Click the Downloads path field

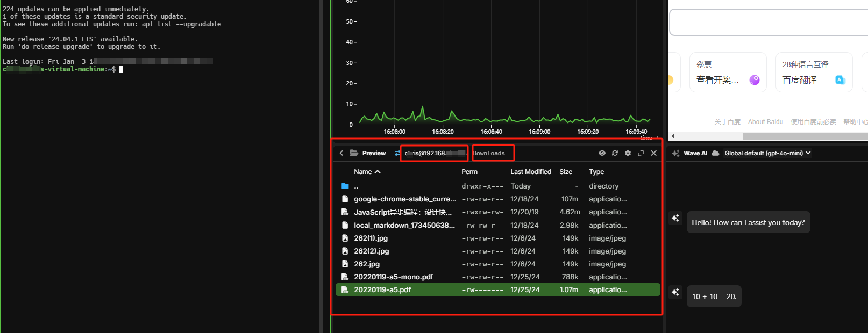coord(493,153)
